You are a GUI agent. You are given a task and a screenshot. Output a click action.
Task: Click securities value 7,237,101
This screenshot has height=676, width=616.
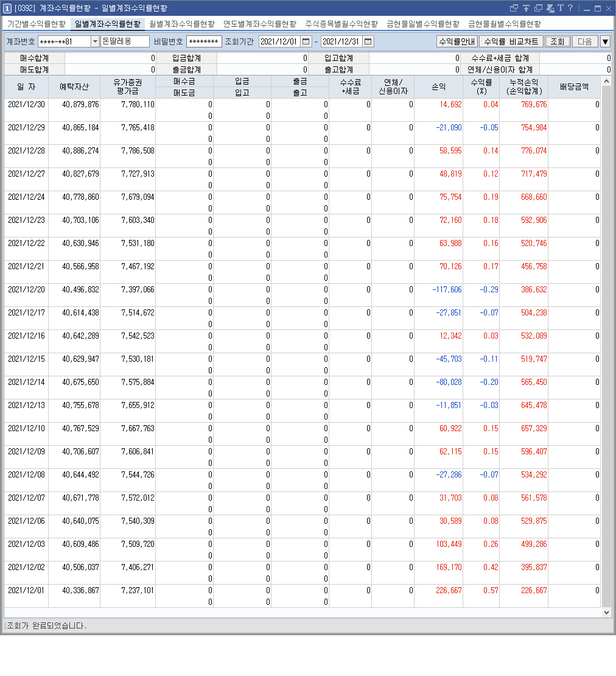pos(138,591)
